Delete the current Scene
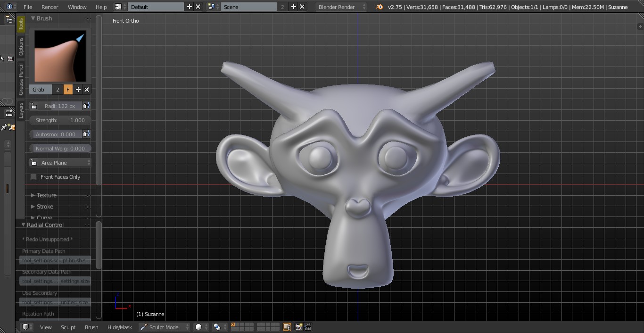 coord(302,7)
